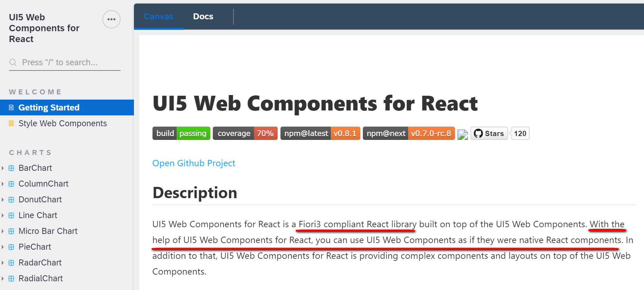Select Micro Bar Chart in sidebar
644x290 pixels.
coord(48,231)
